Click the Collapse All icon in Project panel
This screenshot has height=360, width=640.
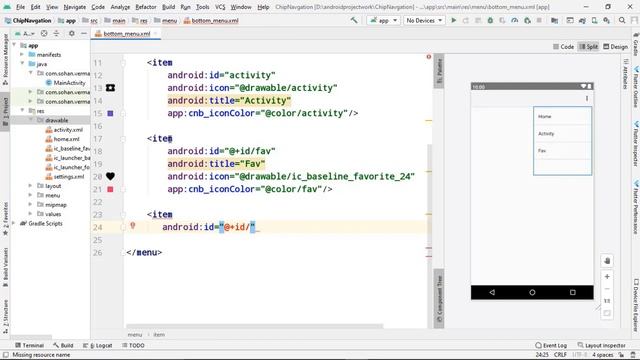(56, 33)
